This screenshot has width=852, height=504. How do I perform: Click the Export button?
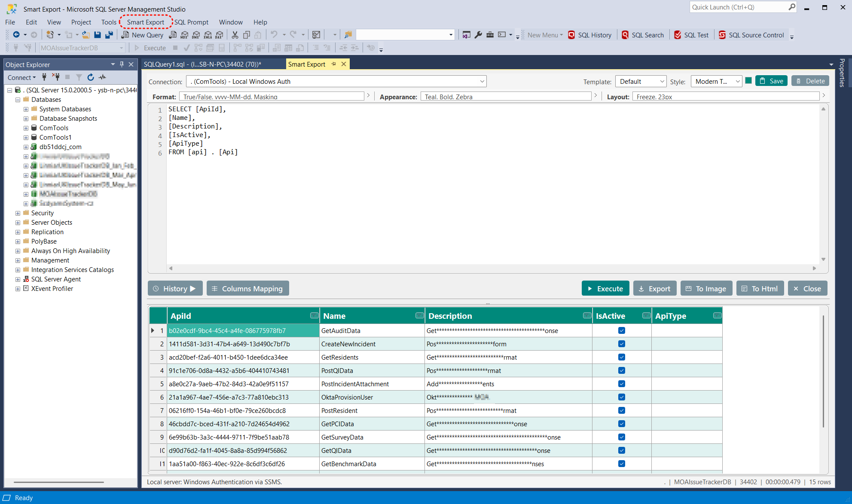(x=655, y=289)
